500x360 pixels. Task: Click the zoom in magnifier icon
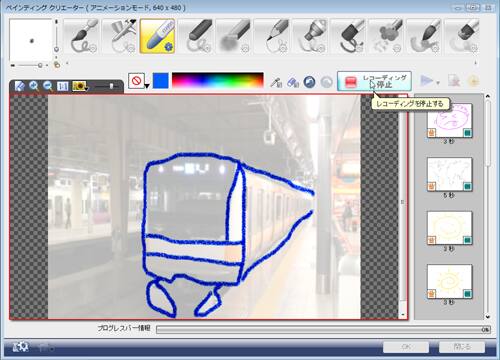pyautogui.click(x=34, y=86)
